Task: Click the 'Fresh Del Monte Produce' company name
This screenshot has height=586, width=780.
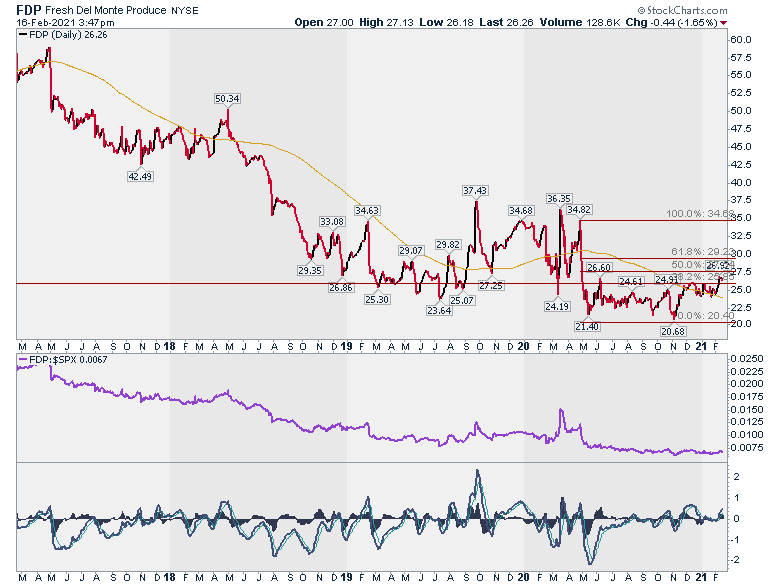Action: click(x=105, y=10)
